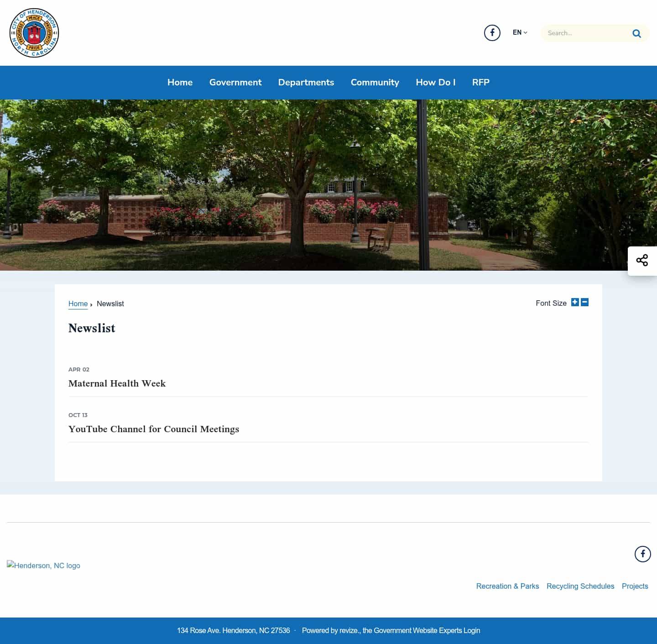The image size is (657, 644).
Task: Open the Maternal Health Week news article
Action: 117,383
